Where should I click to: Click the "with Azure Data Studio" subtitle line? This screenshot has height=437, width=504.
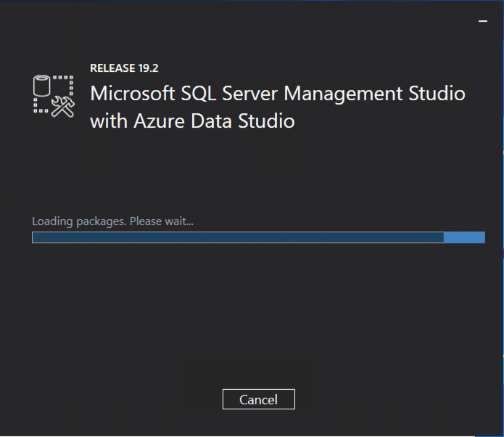pyautogui.click(x=192, y=121)
